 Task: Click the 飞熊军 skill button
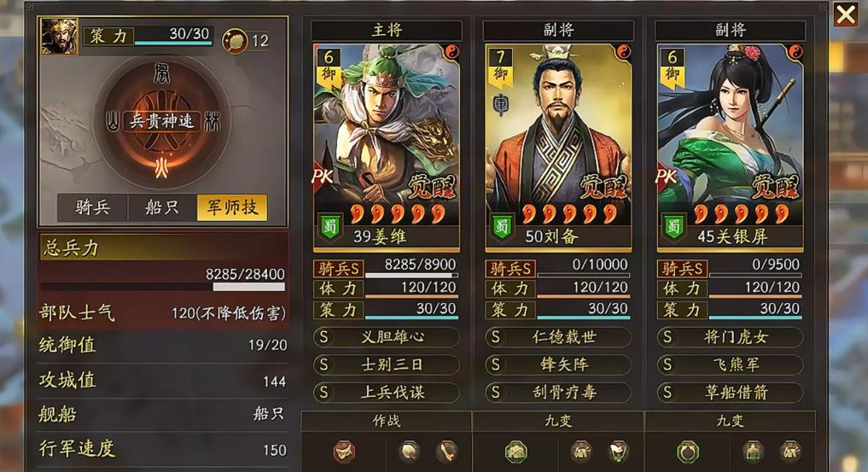pos(730,364)
